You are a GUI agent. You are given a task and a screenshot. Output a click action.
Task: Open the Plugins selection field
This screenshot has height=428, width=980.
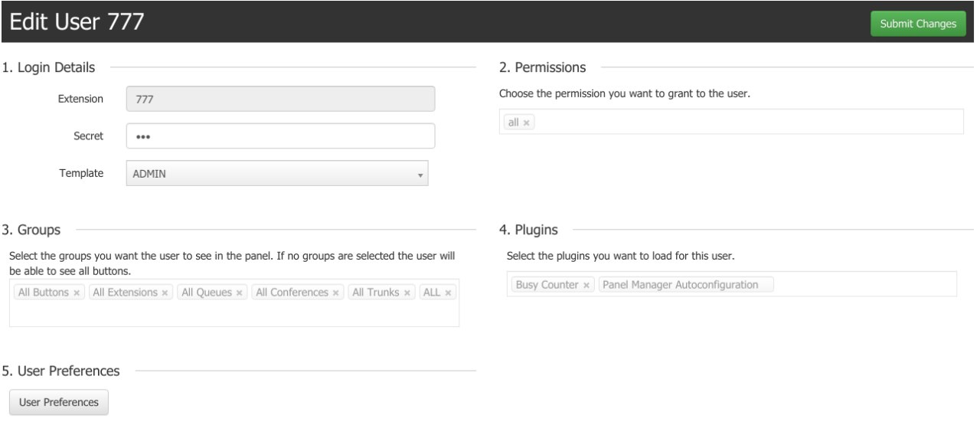(731, 284)
